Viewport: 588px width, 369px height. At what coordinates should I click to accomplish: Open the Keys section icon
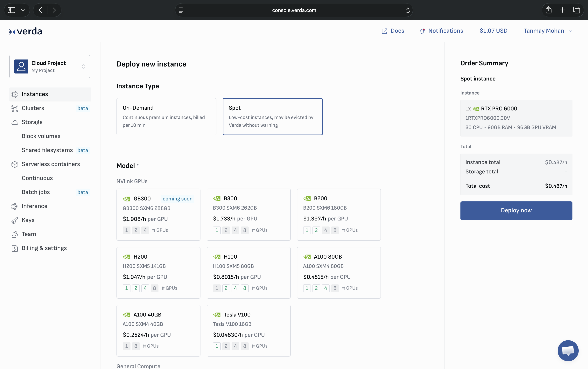click(x=15, y=220)
